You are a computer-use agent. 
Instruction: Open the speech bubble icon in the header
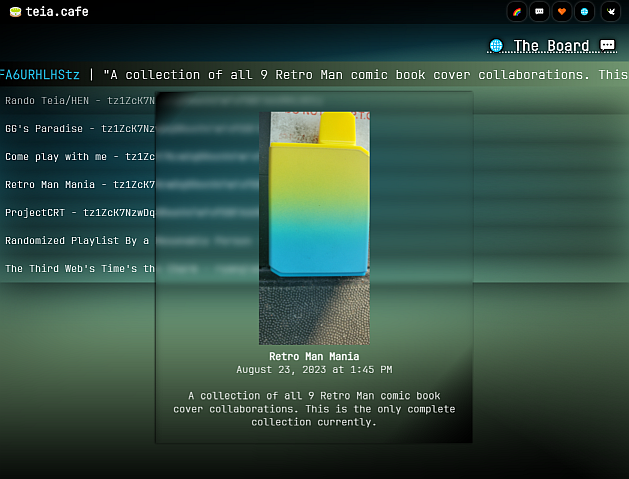[x=539, y=12]
